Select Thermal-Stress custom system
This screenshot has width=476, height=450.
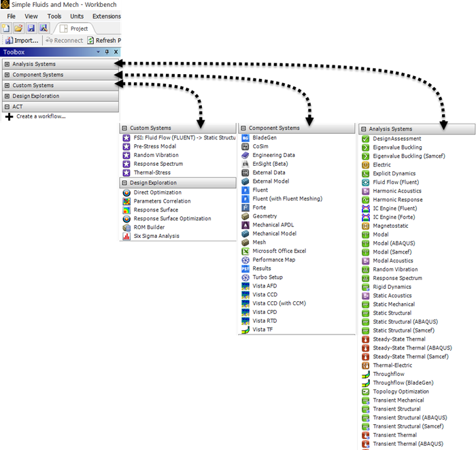152,173
